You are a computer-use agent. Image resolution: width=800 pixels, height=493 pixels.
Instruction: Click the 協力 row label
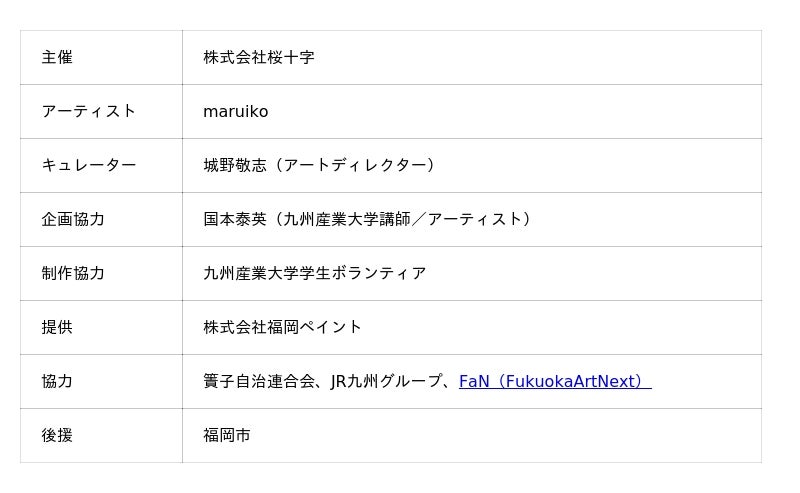coord(57,382)
